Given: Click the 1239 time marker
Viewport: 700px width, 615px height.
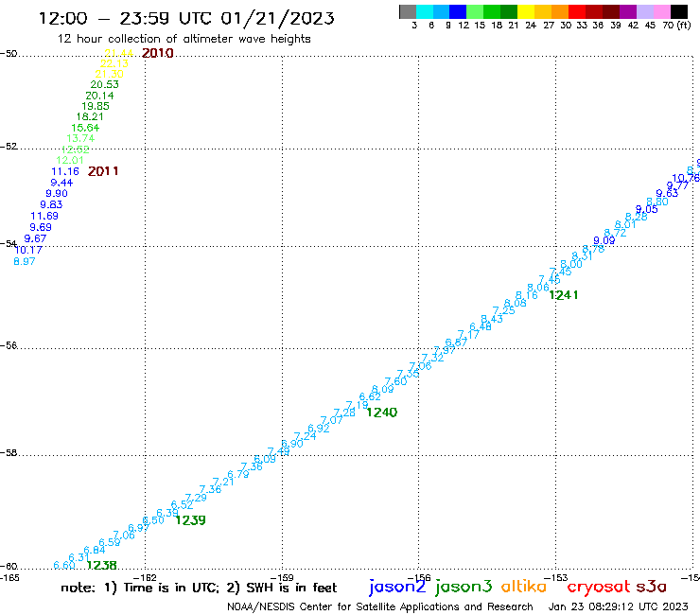Looking at the screenshot, I should point(190,520).
